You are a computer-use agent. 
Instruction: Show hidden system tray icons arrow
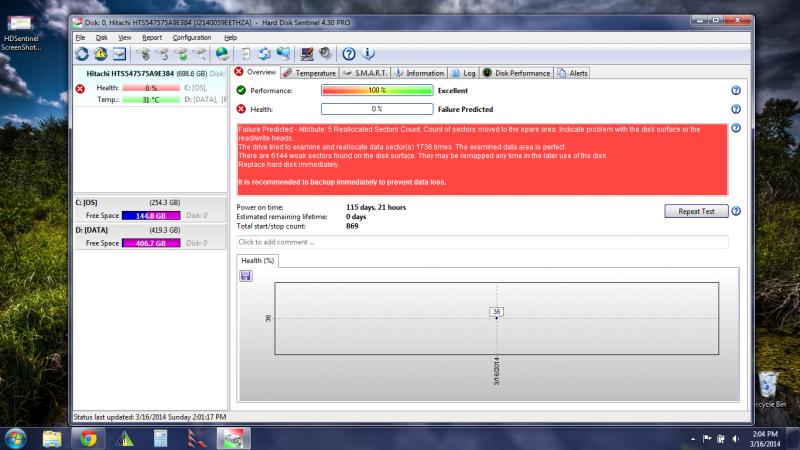tap(693, 439)
